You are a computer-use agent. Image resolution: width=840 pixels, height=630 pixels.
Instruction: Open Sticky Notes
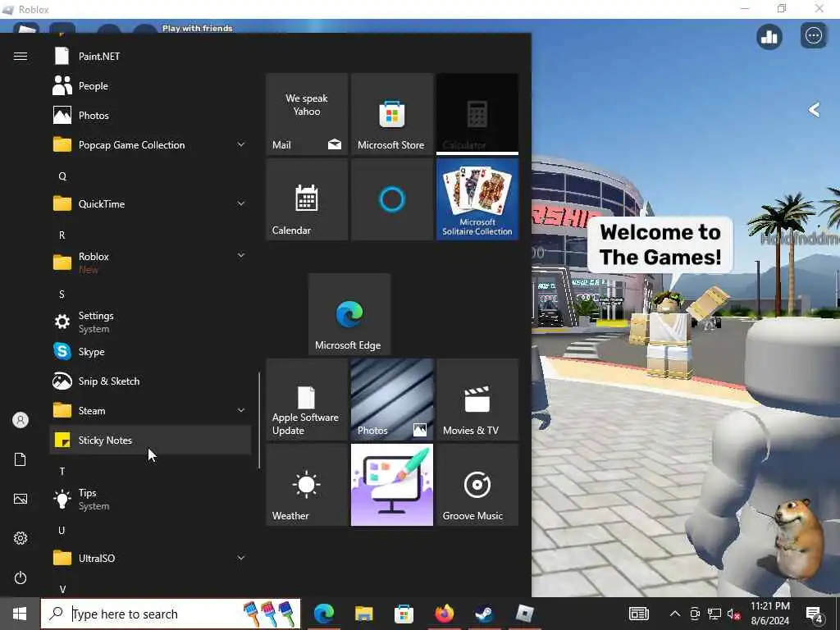pos(150,440)
